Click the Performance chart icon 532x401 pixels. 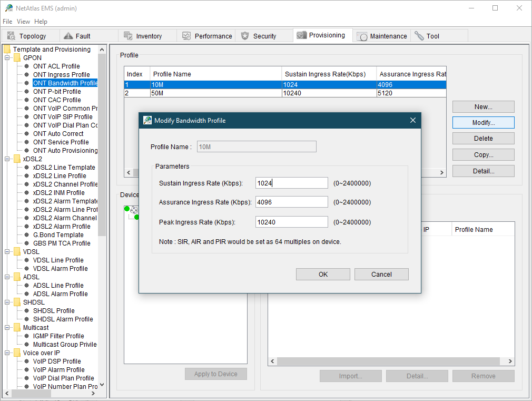186,36
